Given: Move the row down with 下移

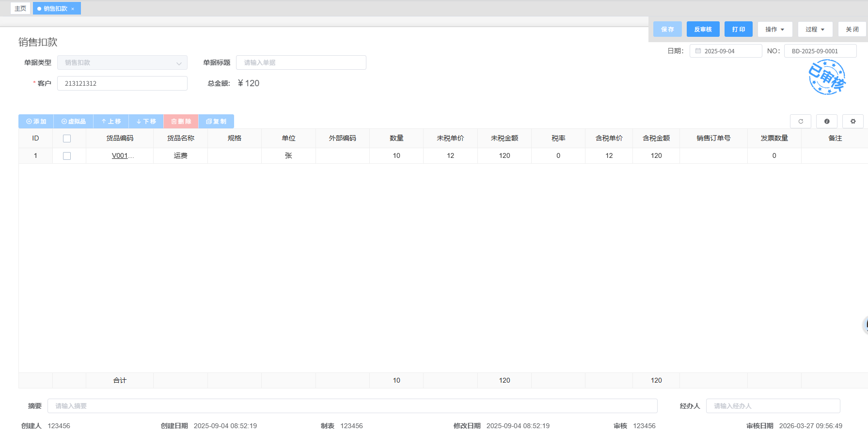Looking at the screenshot, I should pos(146,122).
